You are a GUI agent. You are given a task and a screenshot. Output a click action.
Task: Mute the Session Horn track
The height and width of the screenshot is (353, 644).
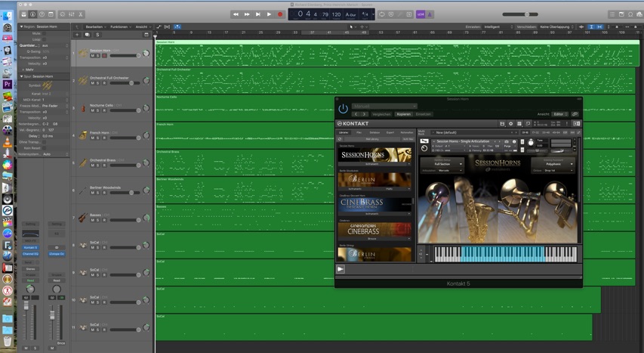[x=92, y=55]
